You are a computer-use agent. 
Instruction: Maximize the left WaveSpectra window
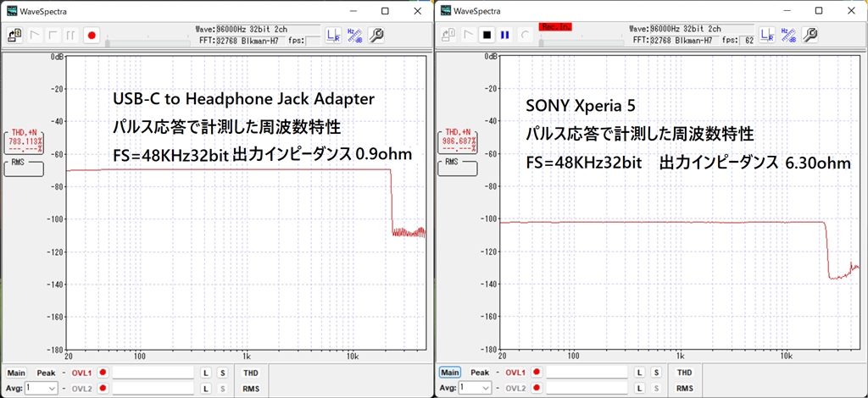click(385, 10)
